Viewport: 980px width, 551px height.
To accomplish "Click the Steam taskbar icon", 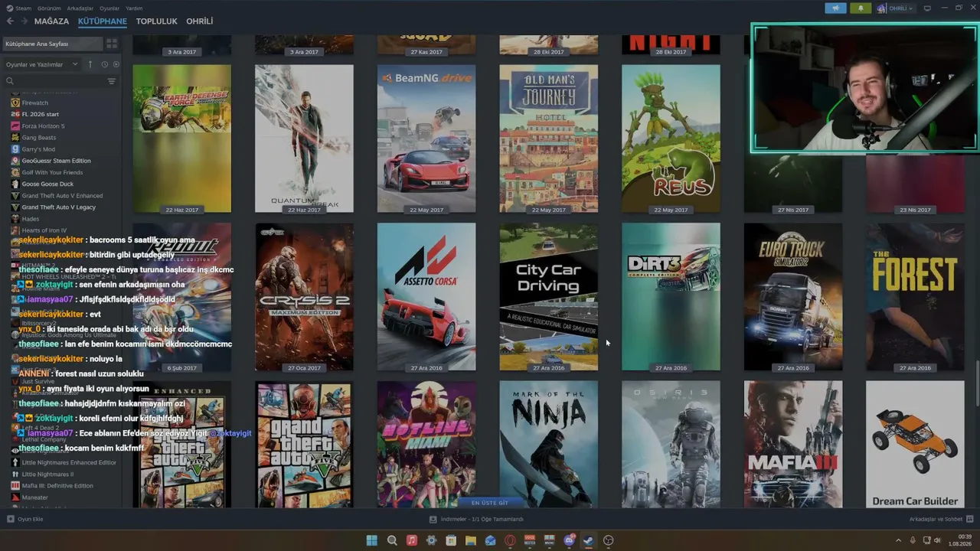I will pyautogui.click(x=589, y=540).
